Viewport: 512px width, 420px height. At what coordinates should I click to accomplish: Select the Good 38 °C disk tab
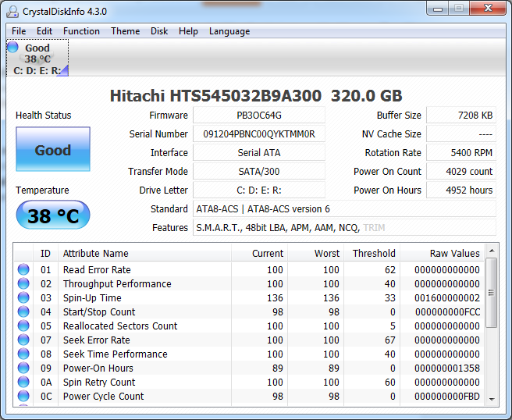(x=37, y=58)
